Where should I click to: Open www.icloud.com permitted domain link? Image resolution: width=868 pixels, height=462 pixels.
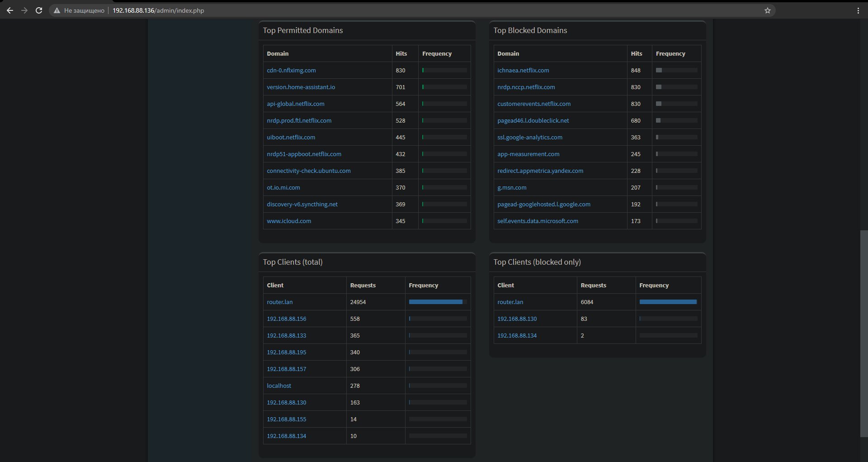(x=289, y=221)
